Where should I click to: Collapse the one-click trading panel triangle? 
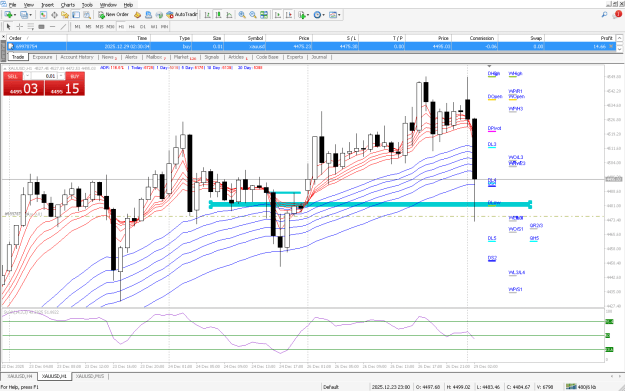click(5, 68)
